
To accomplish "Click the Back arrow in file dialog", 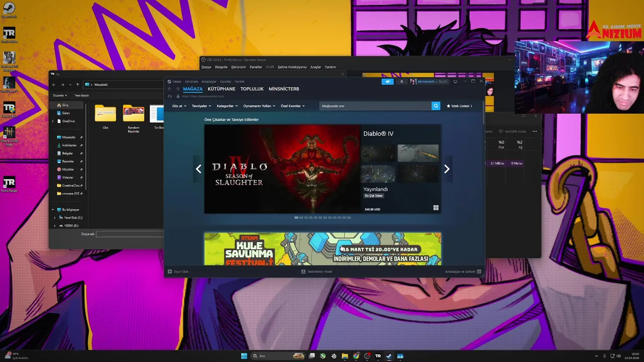I will click(x=54, y=84).
